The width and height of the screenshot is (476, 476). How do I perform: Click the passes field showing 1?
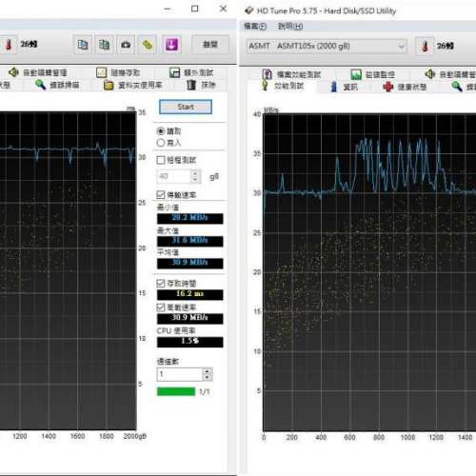[x=180, y=374]
